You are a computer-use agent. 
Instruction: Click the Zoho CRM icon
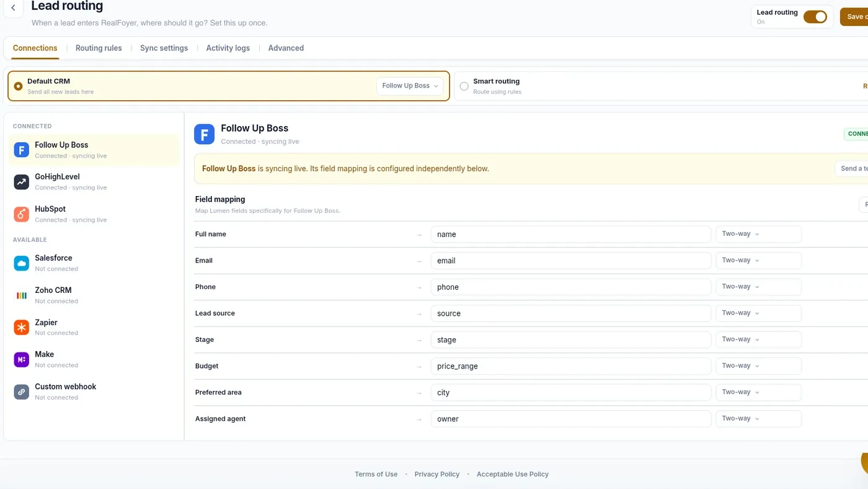(22, 295)
